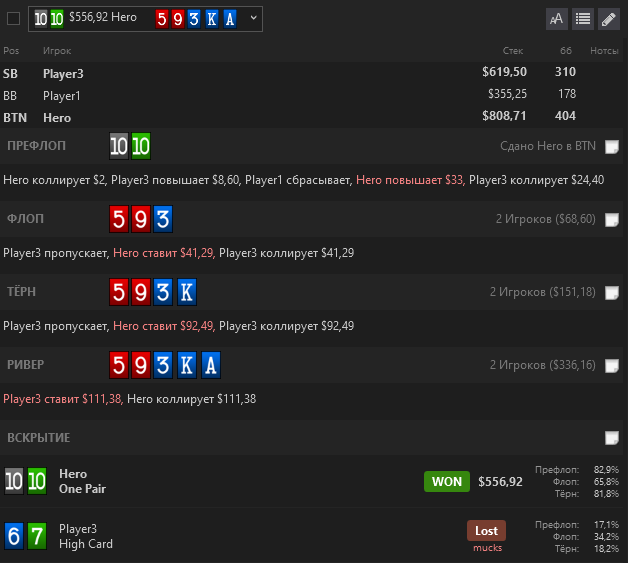Click flop pot text '2 Игроков ($68,60)'
Image resolution: width=628 pixels, height=563 pixels.
click(545, 219)
